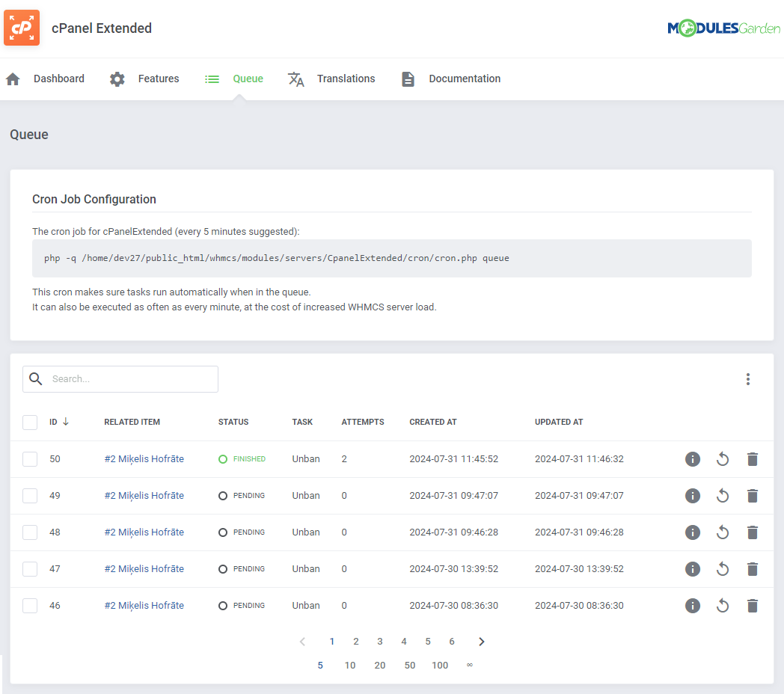Sort by Status column header
784x694 pixels.
click(233, 422)
